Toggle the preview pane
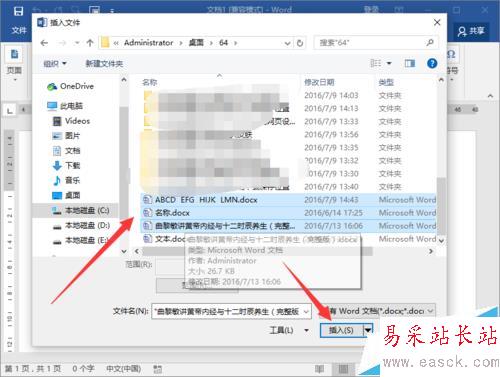The width and height of the screenshot is (500, 377). pos(410,63)
